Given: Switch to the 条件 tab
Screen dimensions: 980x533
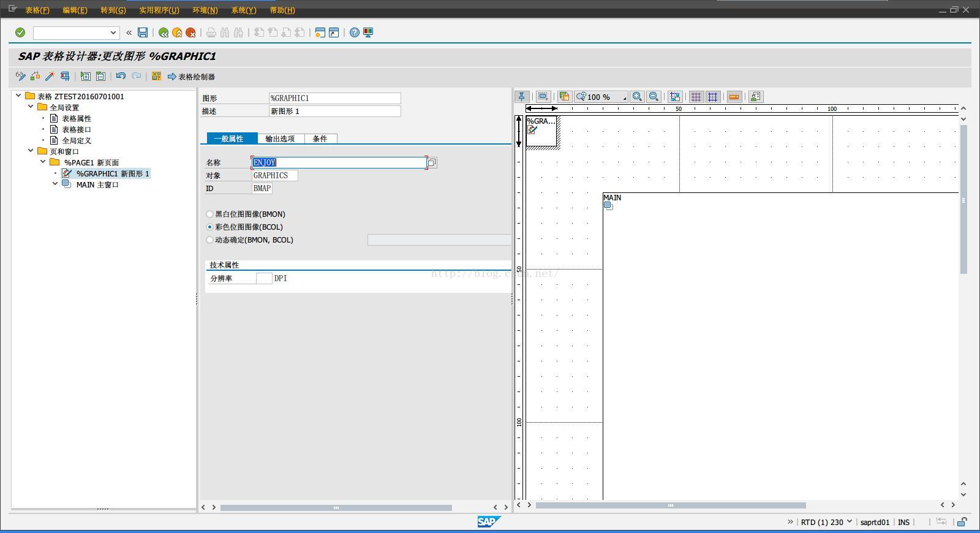Looking at the screenshot, I should 320,138.
